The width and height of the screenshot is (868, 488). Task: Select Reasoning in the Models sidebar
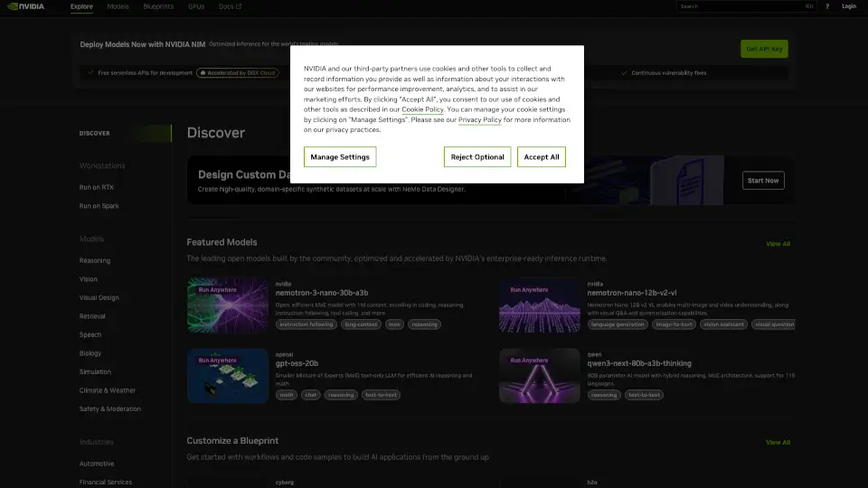pyautogui.click(x=95, y=260)
